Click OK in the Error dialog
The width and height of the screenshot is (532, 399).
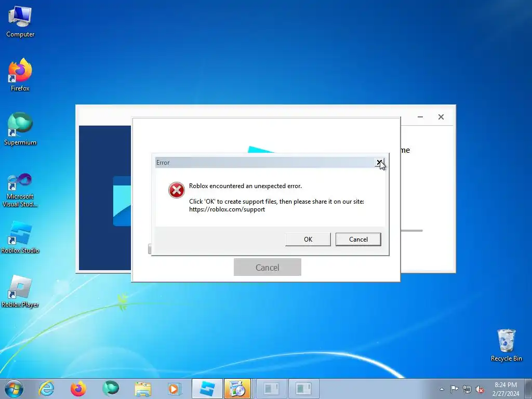(308, 239)
